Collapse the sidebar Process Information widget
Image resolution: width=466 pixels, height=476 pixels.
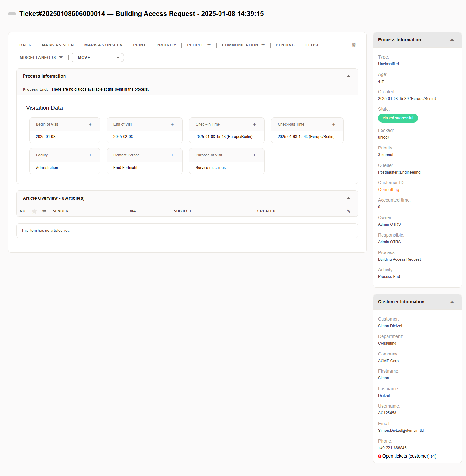(x=452, y=40)
